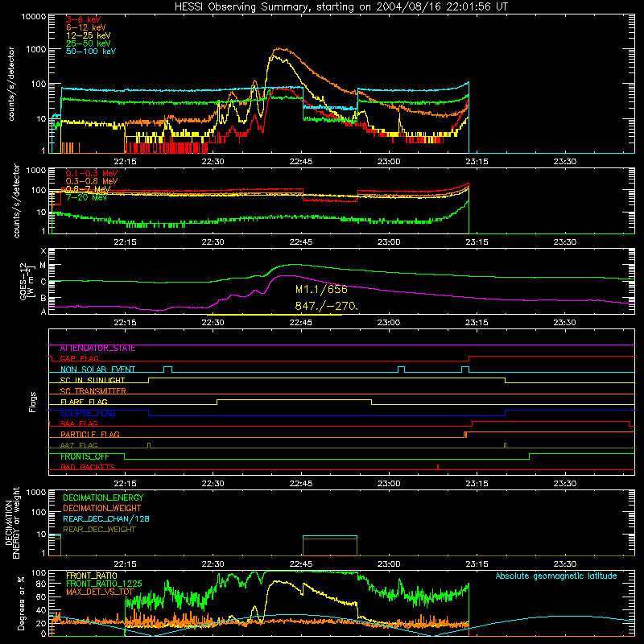Click the DECIMATION_ENERGY legend label

click(103, 497)
